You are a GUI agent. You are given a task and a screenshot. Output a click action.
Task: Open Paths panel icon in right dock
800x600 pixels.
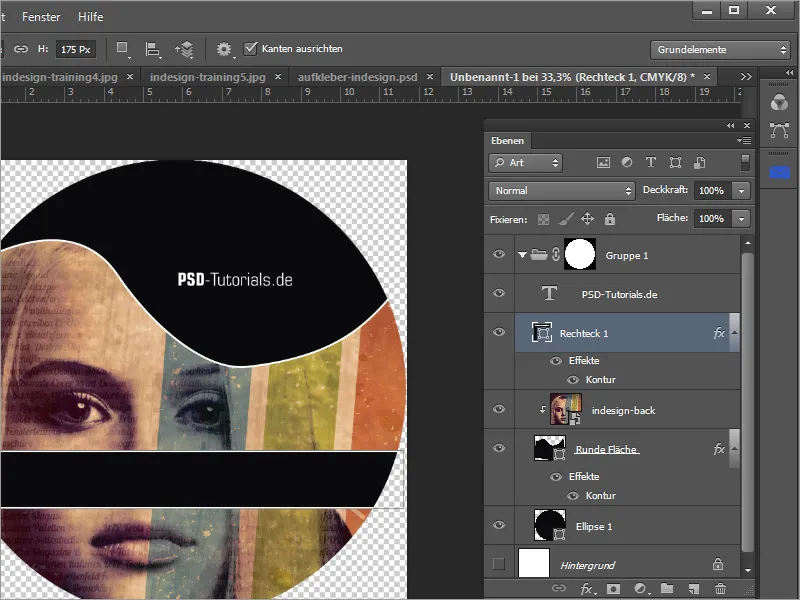coord(779,130)
